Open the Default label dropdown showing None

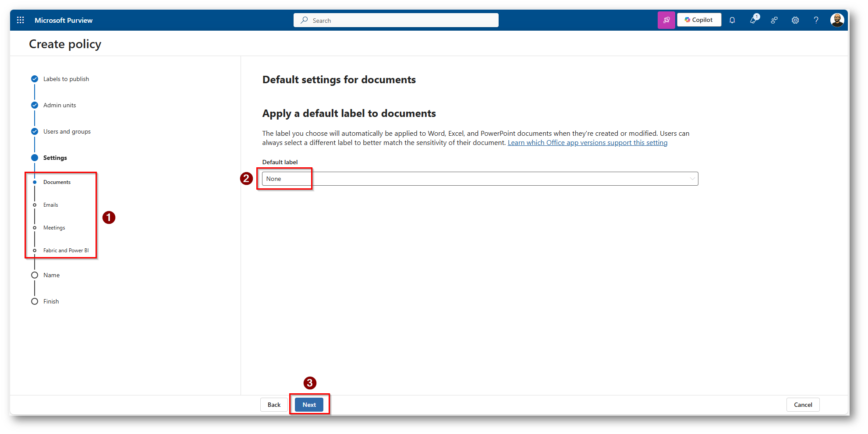pyautogui.click(x=480, y=179)
